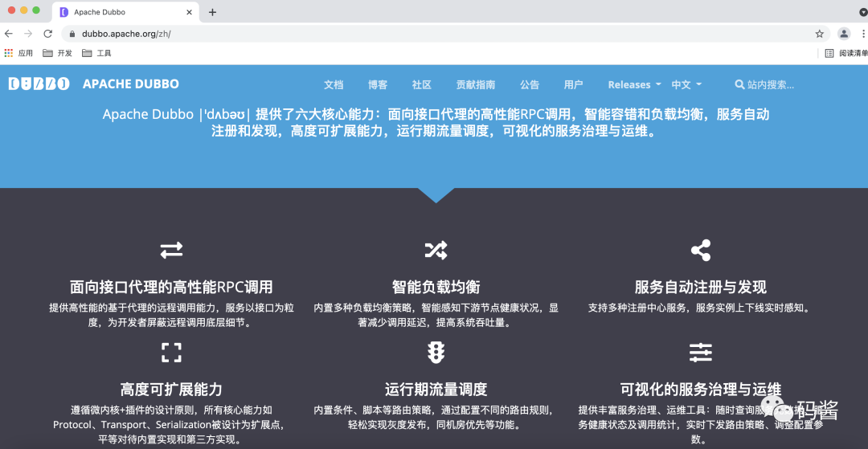The width and height of the screenshot is (868, 449).
Task: Open a new tab with the plus button
Action: point(212,12)
